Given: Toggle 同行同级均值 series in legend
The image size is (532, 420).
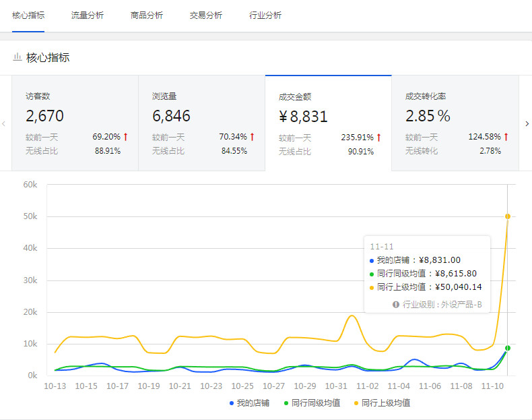Looking at the screenshot, I should [312, 403].
